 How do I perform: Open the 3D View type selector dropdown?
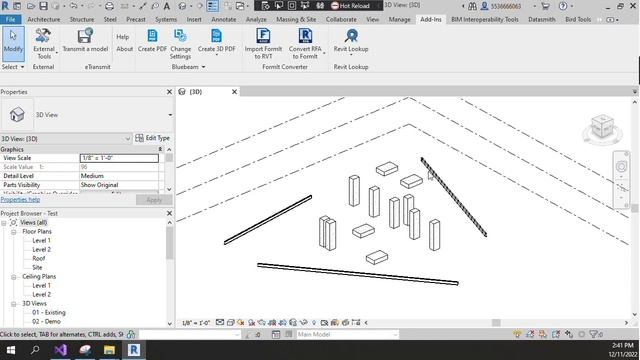tap(170, 115)
